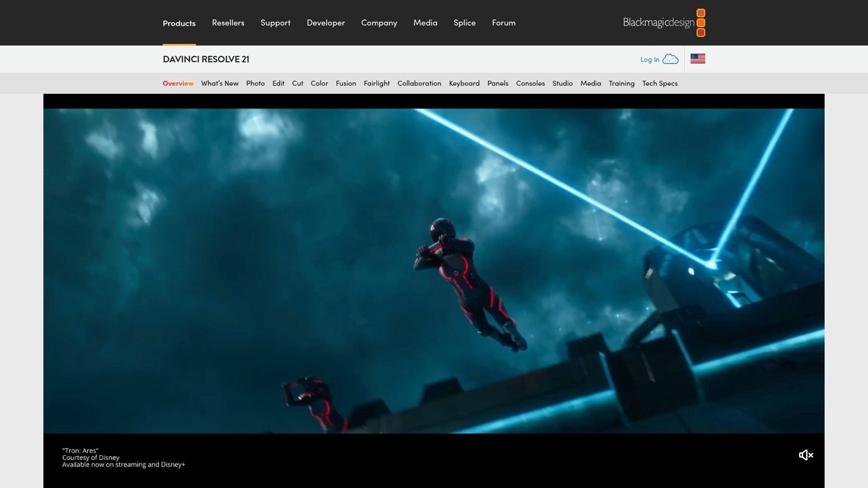Screen dimensions: 868x488
Task: Go to the Panels tab
Action: [498, 84]
